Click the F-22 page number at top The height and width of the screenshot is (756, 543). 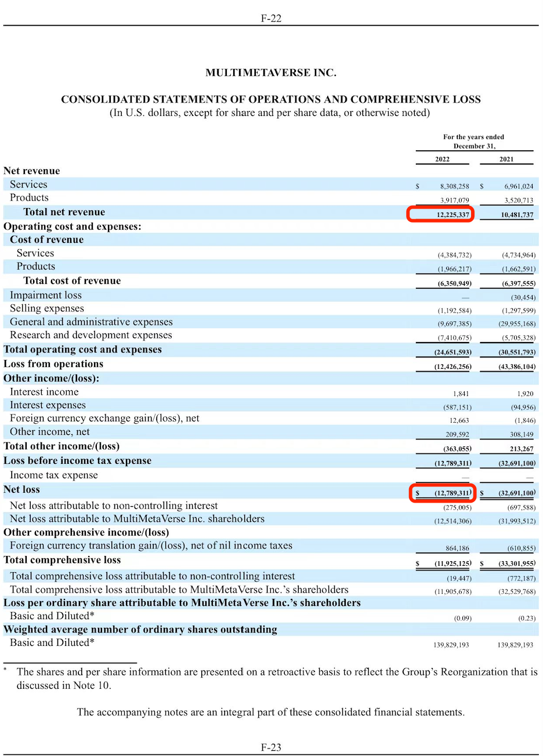pos(271,18)
